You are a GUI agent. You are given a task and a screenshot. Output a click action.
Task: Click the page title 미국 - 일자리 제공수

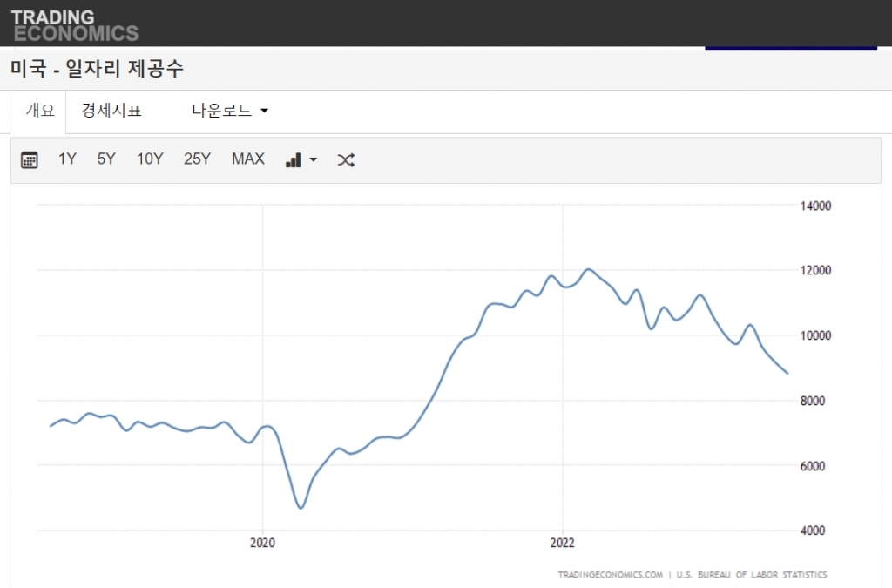click(97, 69)
